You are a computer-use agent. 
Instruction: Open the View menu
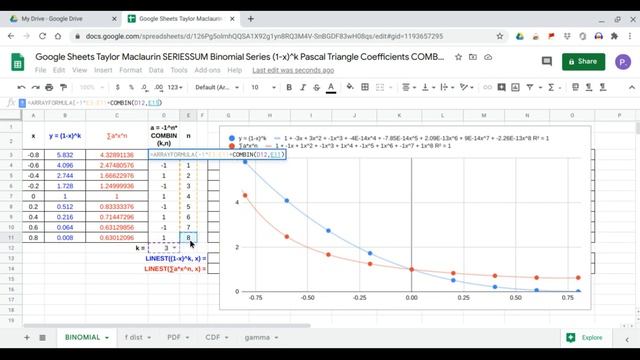80,70
